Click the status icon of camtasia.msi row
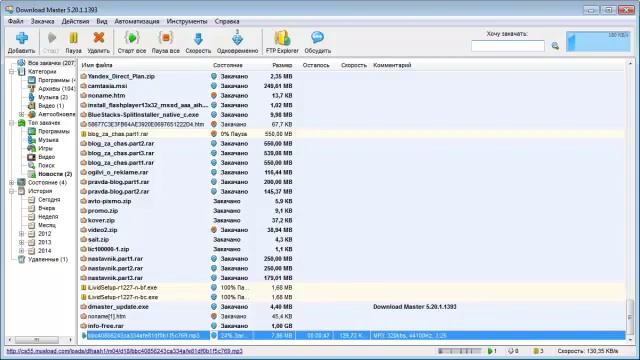Screen dimensions: 640x360 (x=213, y=86)
